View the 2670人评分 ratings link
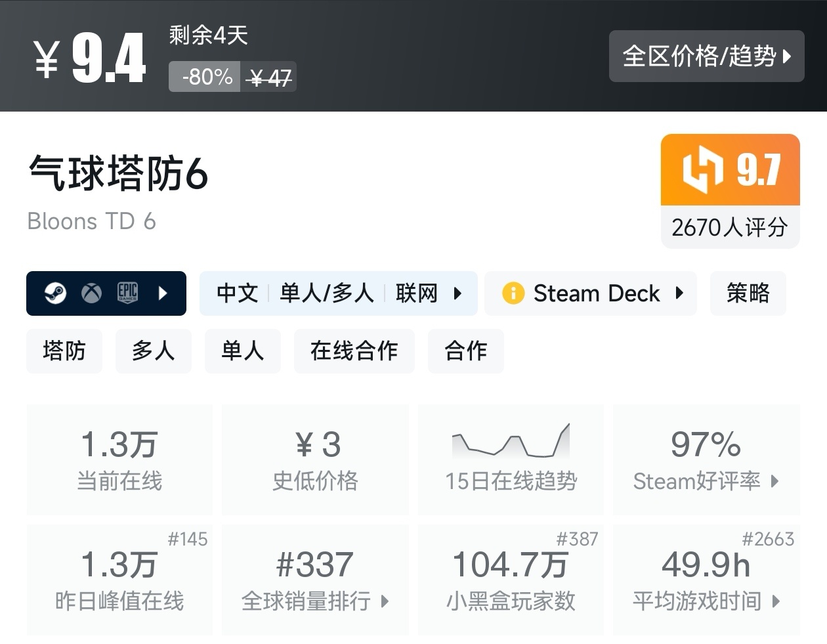Image resolution: width=827 pixels, height=644 pixels. [729, 227]
